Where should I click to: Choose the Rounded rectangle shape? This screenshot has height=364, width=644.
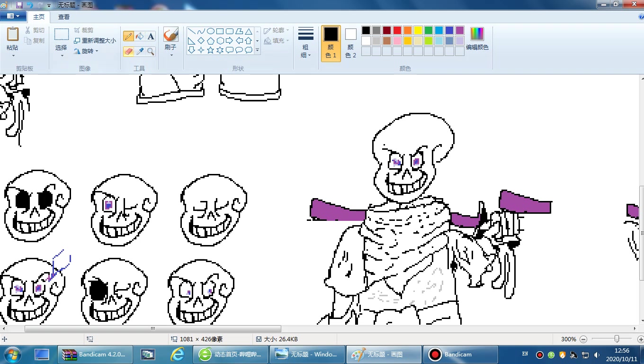coord(230,31)
